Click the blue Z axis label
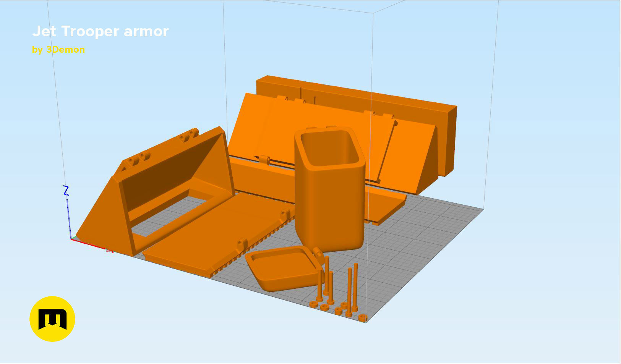Screen dimensions: 621x364 tap(66, 191)
